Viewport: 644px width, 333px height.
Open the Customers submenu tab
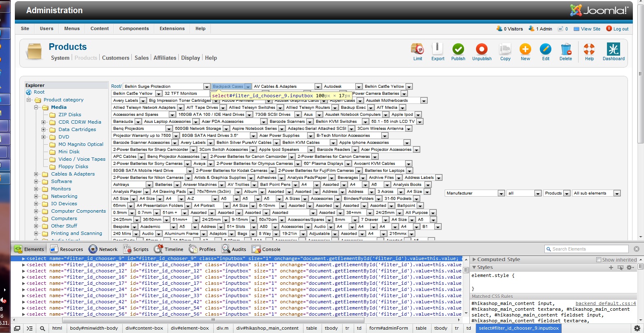[116, 58]
